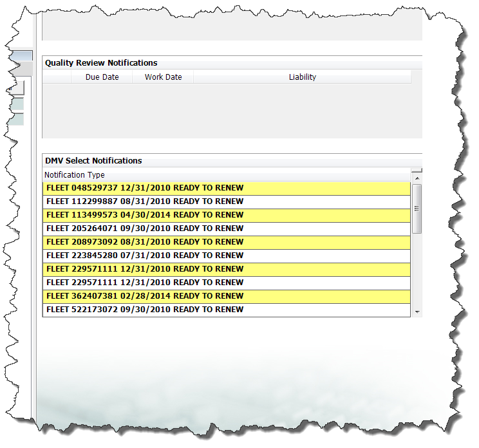Select FLEET 048529737 notification row
479x448 pixels.
pyautogui.click(x=145, y=188)
